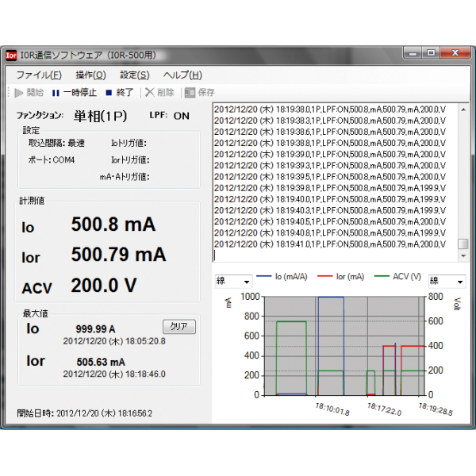This screenshot has height=476, width=476.
Task: Open the ヘルプ(H) menu
Action: click(x=182, y=75)
